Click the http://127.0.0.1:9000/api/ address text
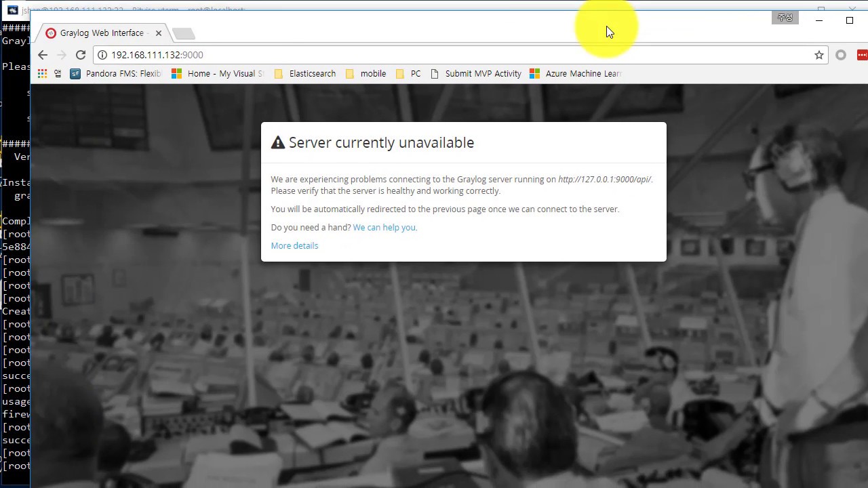The height and width of the screenshot is (488, 868). point(604,179)
